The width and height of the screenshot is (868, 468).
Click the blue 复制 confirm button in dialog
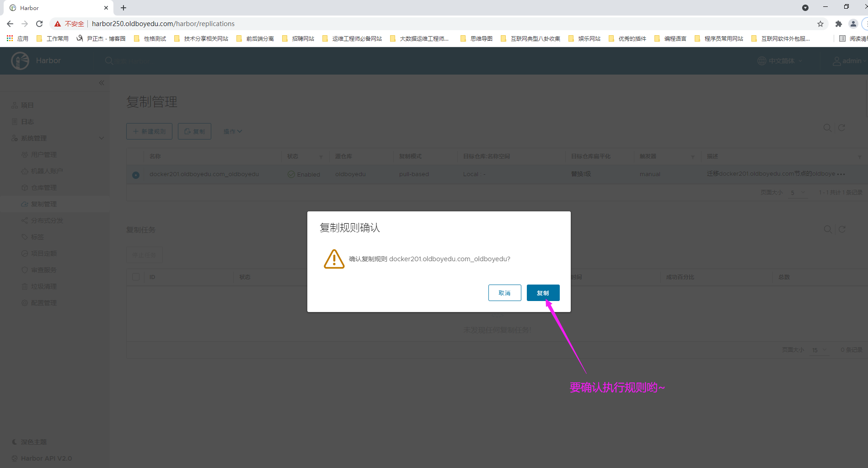pos(543,293)
